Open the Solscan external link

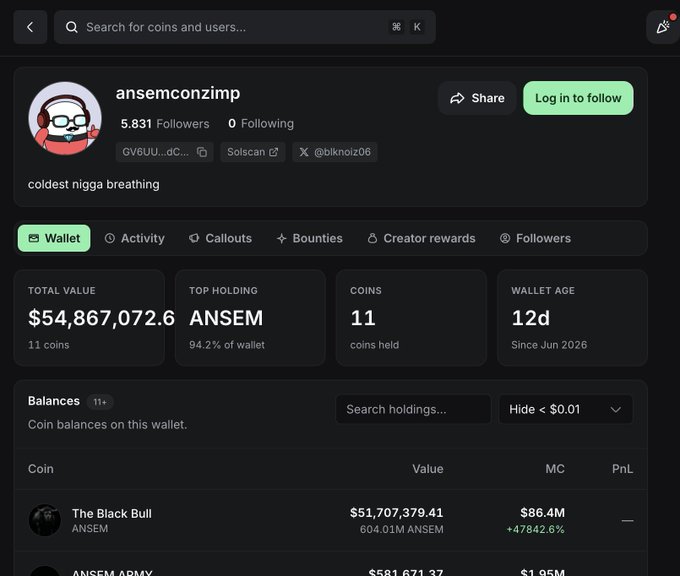point(253,152)
